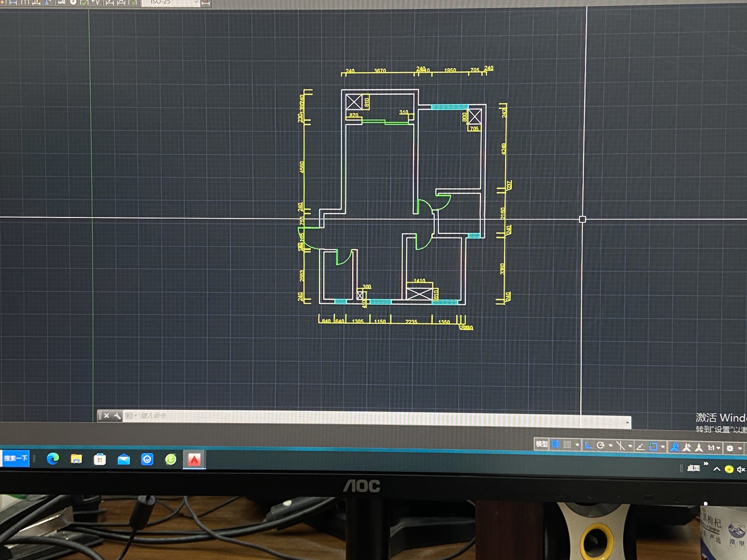
Task: Toggle ortho mode right-angle icon
Action: pos(588,445)
